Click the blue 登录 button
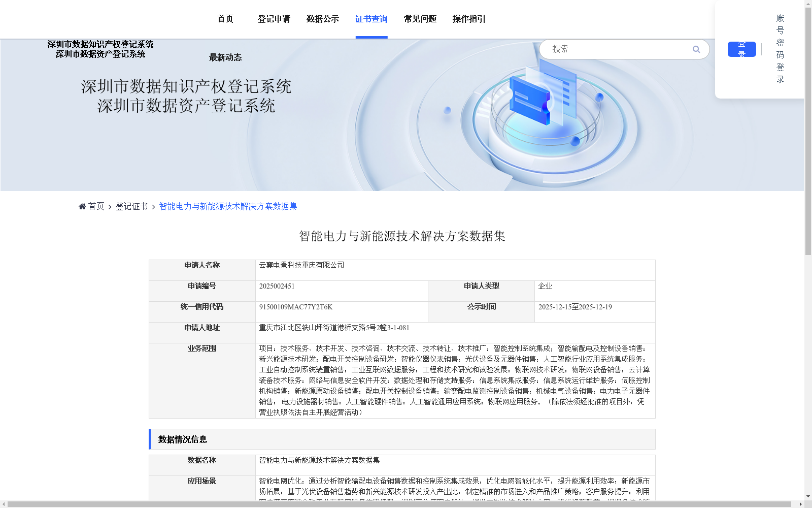Screen dimensions: 812x508 pos(741,49)
